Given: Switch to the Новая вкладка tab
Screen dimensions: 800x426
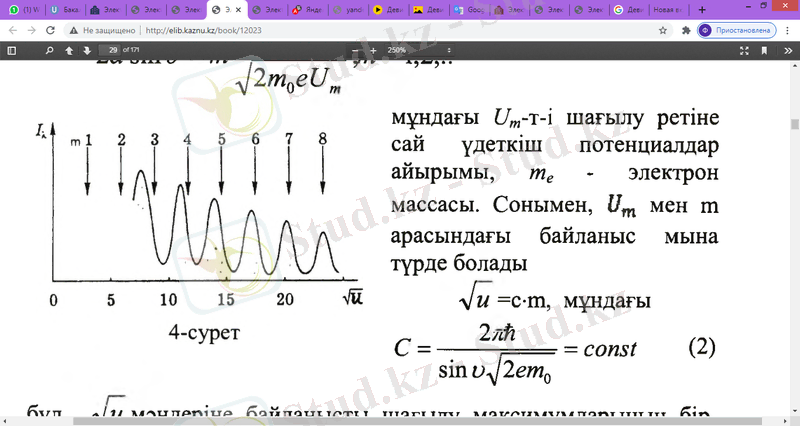Looking at the screenshot, I should pos(668,10).
